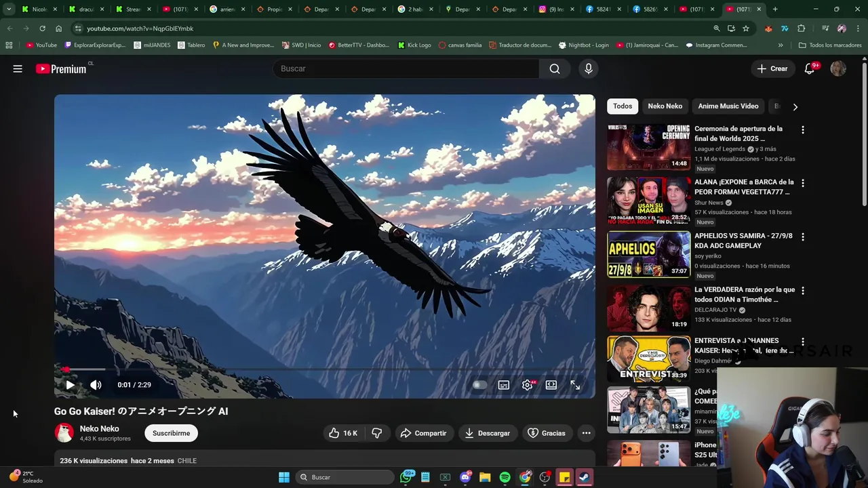Open the apps grid in bookmarks bar
This screenshot has width=868, height=488.
point(9,45)
